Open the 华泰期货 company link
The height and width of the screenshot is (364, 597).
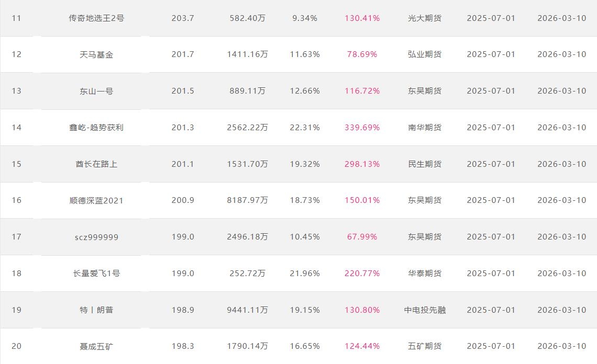coord(425,274)
